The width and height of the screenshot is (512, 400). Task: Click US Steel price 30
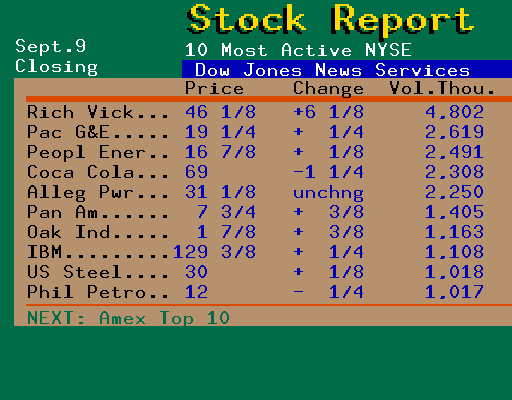[197, 272]
